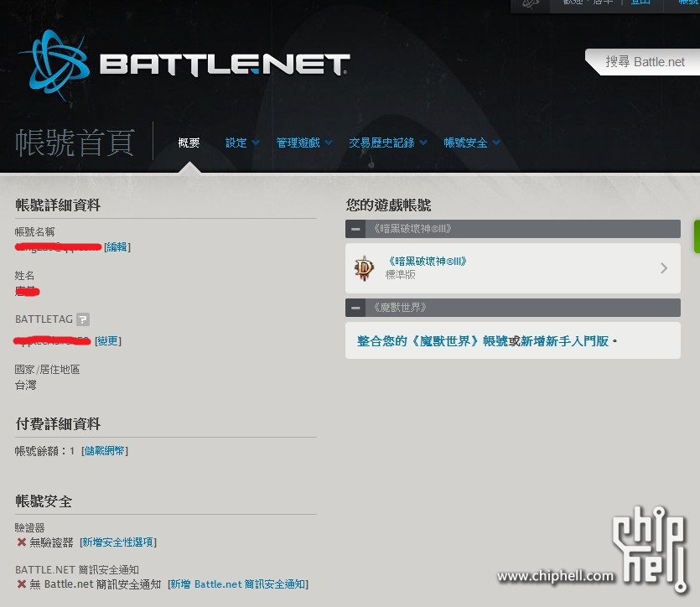Open the 帳號安全 navigation menu
This screenshot has width=700, height=607.
[x=471, y=143]
